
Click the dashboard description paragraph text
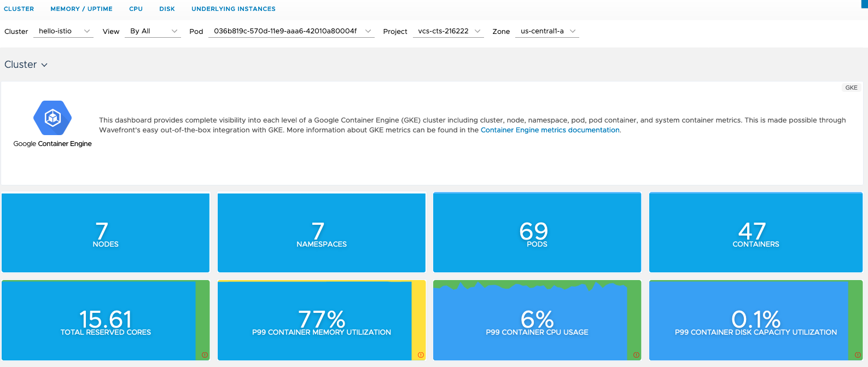[473, 125]
